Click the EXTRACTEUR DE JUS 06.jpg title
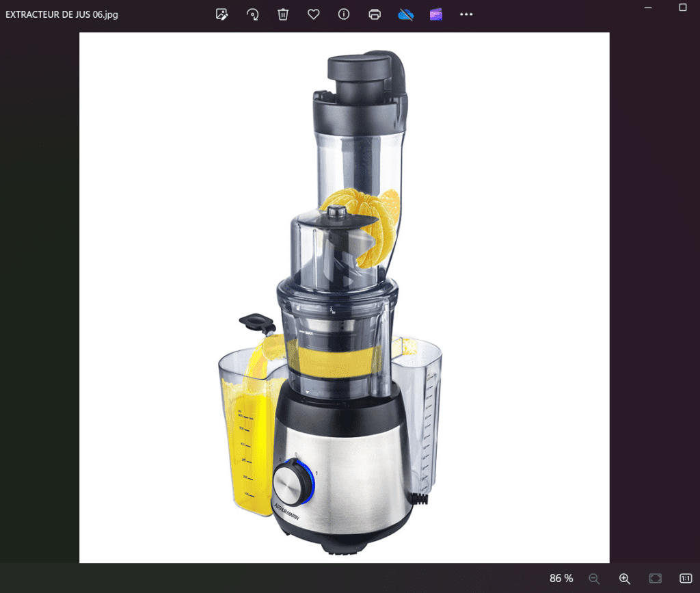700x593 pixels. click(62, 14)
